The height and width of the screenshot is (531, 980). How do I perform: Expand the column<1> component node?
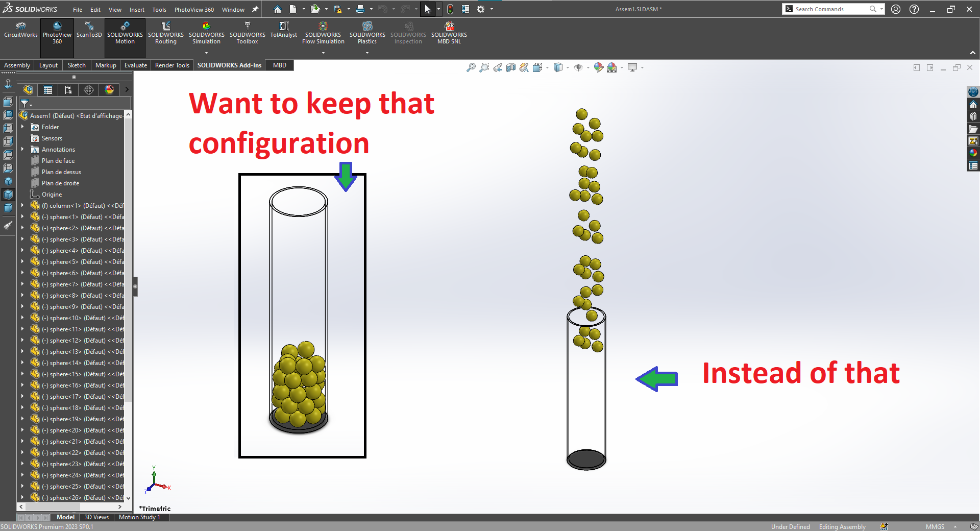[22, 205]
